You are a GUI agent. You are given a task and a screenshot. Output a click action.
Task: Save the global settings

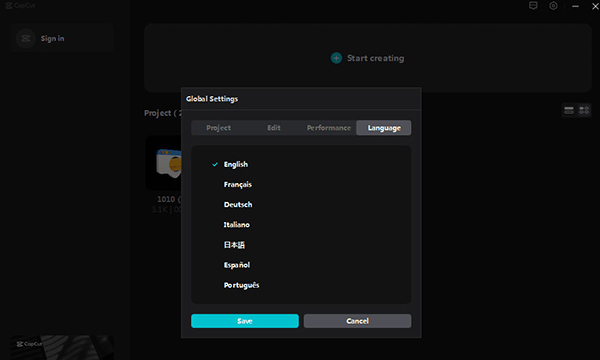pos(245,321)
